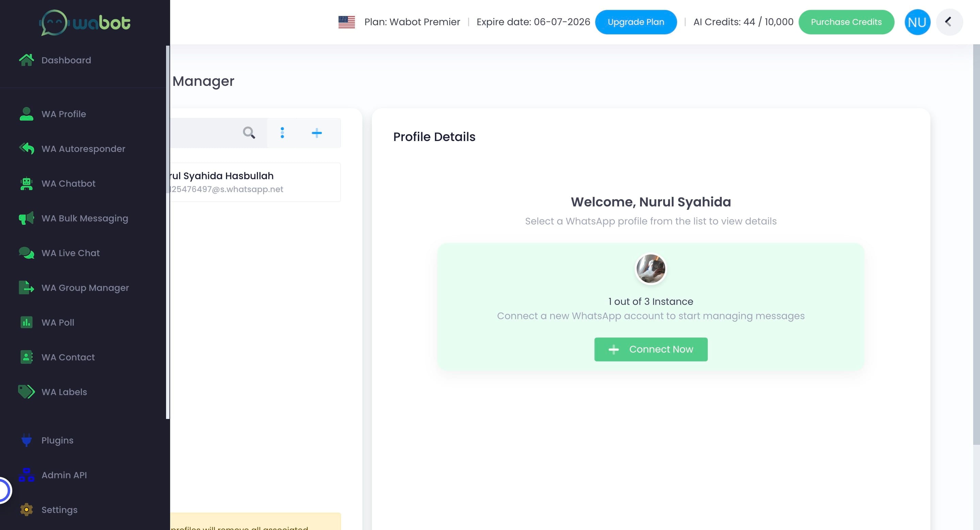
Task: Open the three-dot options menu
Action: pos(282,133)
